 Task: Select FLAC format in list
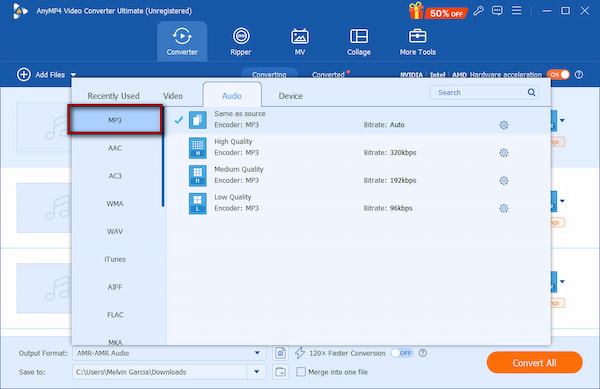pos(115,315)
